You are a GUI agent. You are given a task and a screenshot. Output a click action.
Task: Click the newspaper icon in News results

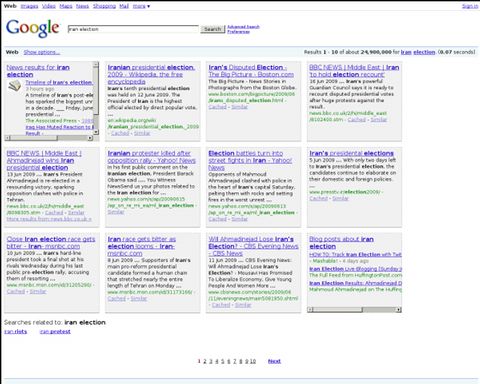(14, 87)
